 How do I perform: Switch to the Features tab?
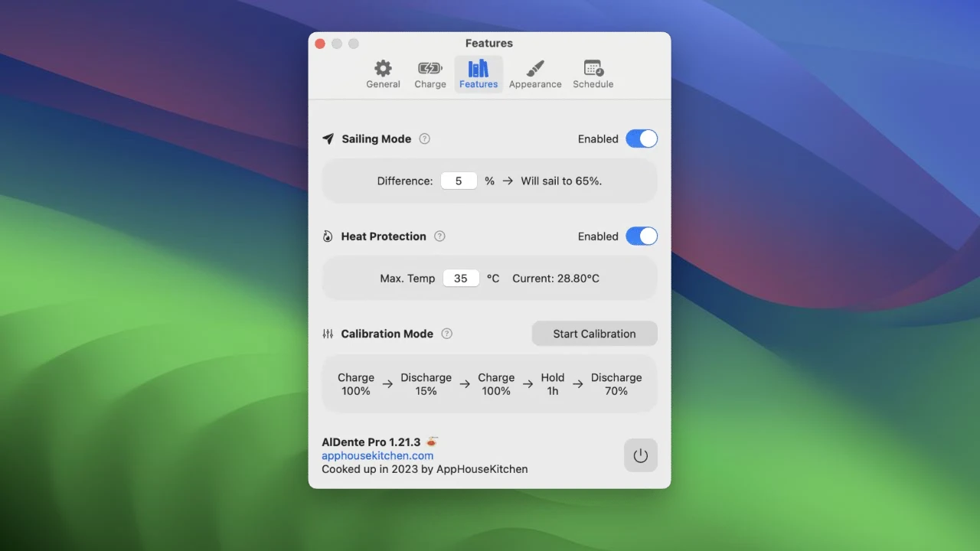[x=479, y=73]
